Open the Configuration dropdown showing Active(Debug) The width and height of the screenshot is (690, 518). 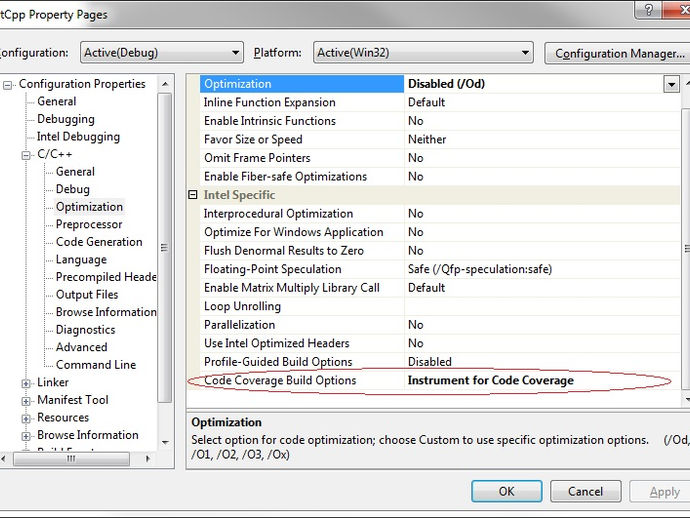(x=161, y=53)
